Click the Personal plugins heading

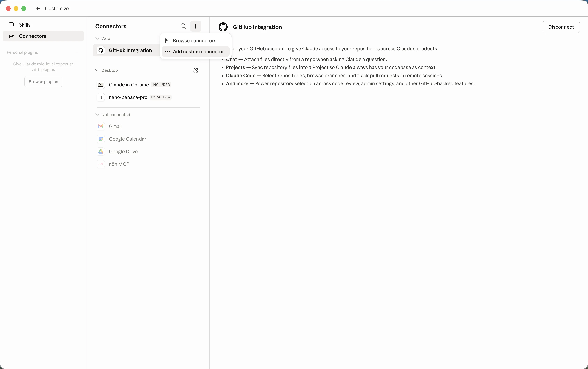click(22, 52)
